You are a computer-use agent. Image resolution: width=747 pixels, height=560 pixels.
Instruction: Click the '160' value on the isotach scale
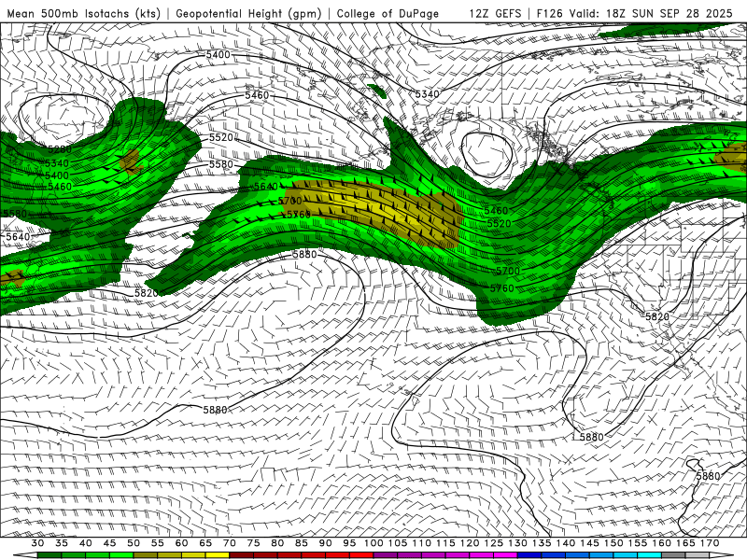(661, 543)
